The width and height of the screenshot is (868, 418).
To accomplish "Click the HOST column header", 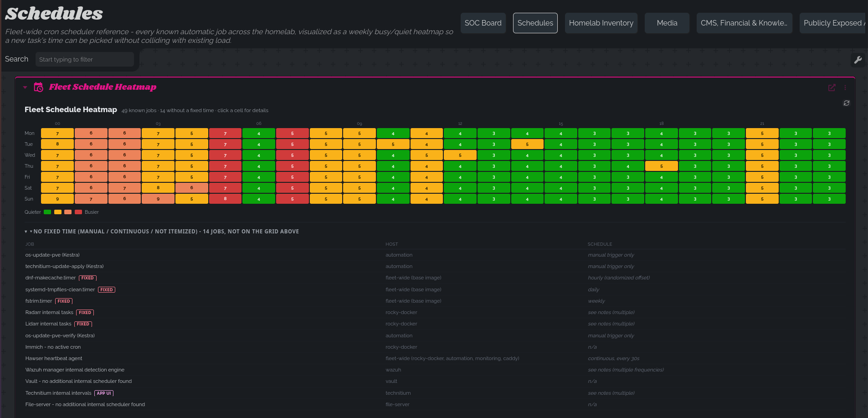I will point(391,244).
